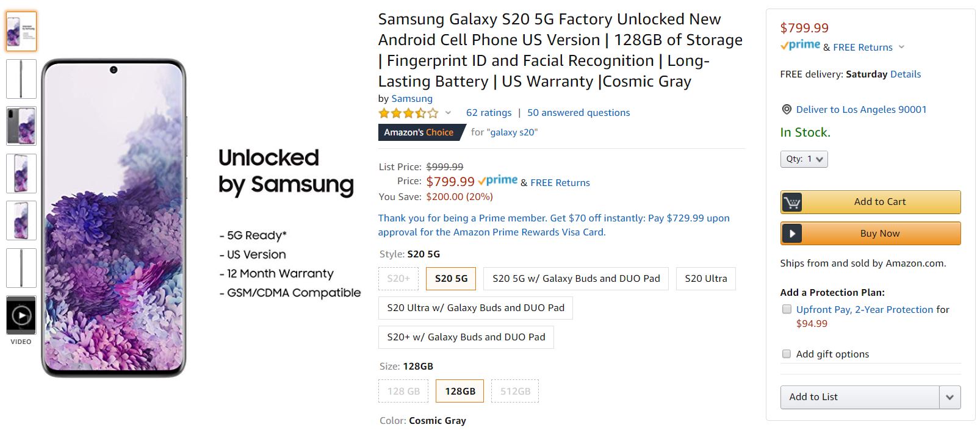Open the quantity dropdown
Image resolution: width=980 pixels, height=430 pixels.
[x=804, y=159]
